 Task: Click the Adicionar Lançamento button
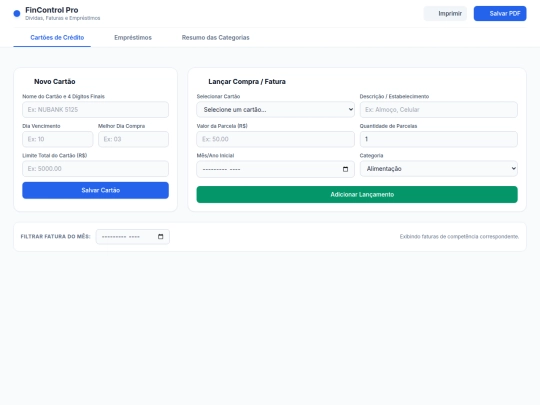tap(357, 195)
